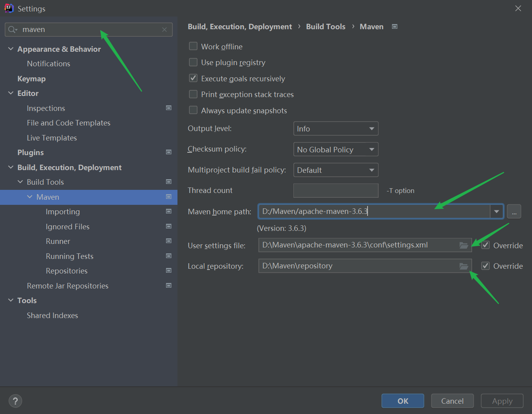Enable the Work offline checkbox
The width and height of the screenshot is (532, 414).
click(x=193, y=46)
